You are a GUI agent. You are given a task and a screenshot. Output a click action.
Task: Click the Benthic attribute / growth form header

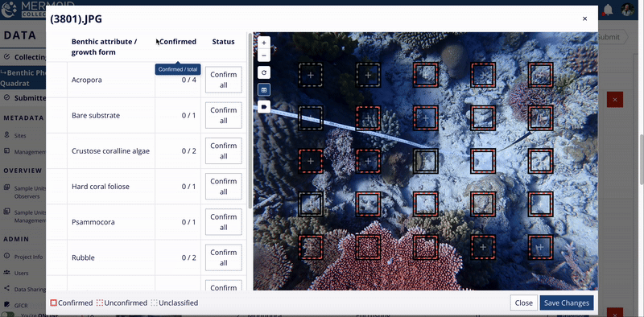tap(105, 47)
